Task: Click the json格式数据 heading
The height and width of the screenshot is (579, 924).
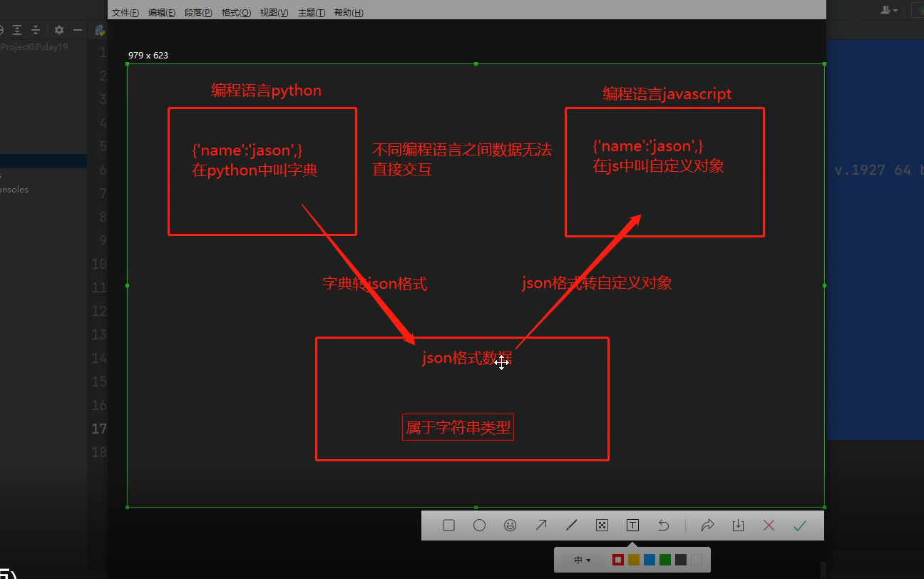Action: 467,359
